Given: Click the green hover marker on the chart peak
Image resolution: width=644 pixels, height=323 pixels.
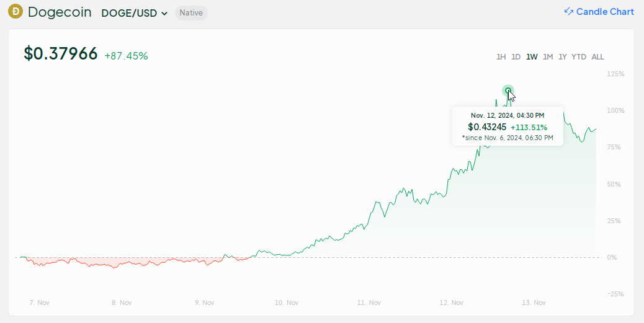Looking at the screenshot, I should click(508, 91).
